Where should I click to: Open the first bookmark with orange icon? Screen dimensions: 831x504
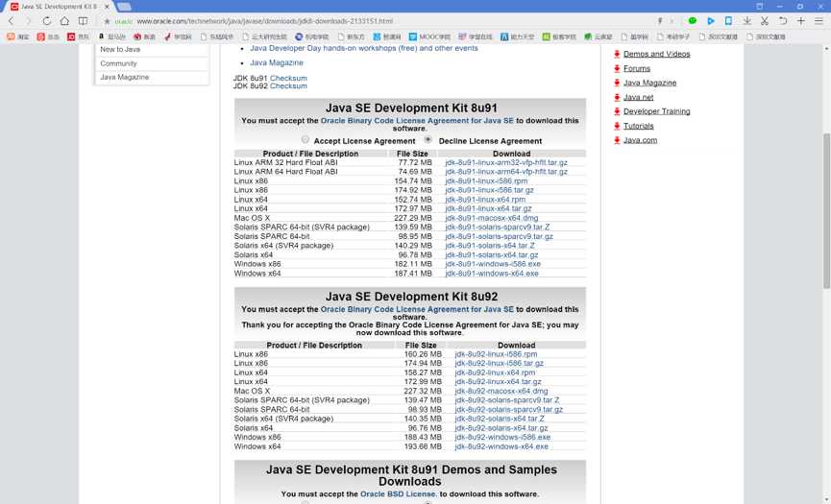(x=17, y=36)
